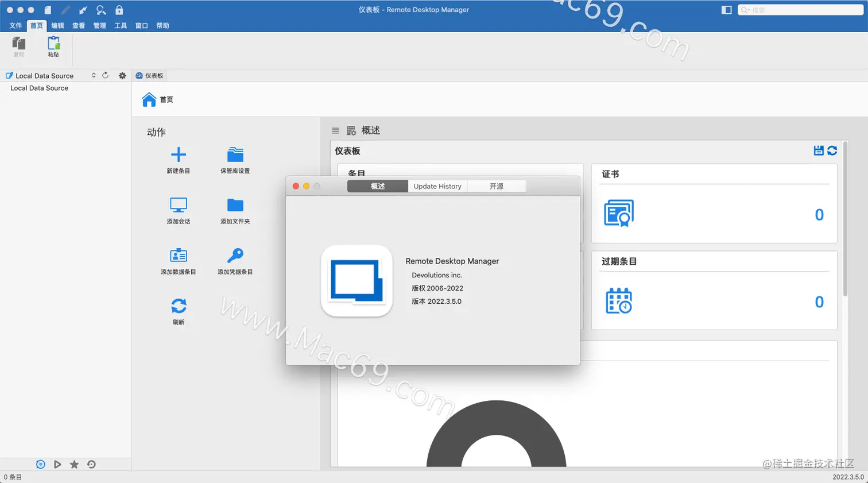The image size is (868, 483).
Task: Open the 帮助 ribbon tab
Action: click(162, 25)
